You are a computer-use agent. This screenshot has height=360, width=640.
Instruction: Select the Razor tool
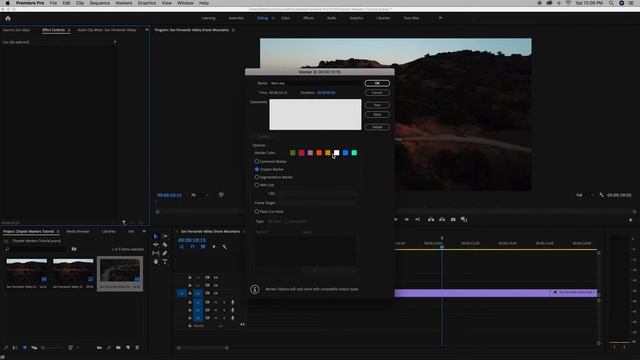pos(165,244)
